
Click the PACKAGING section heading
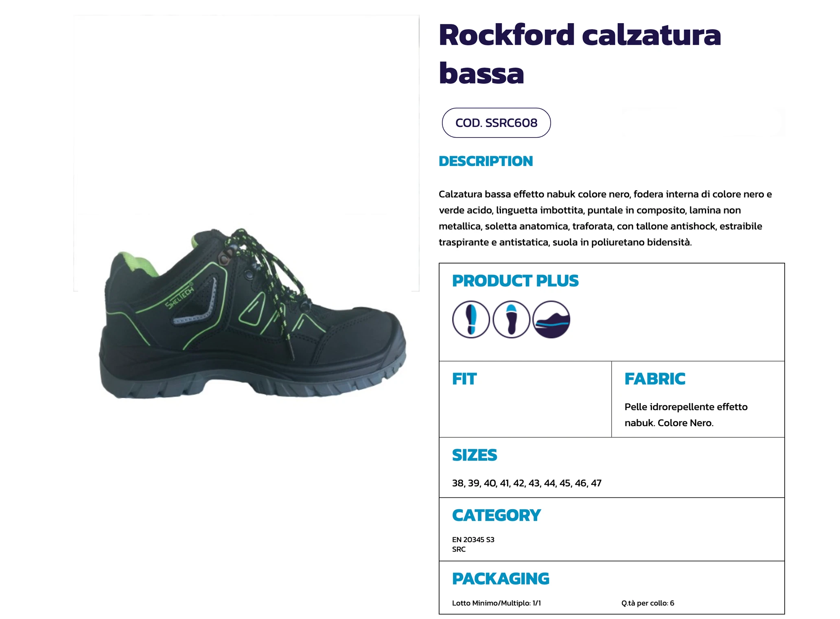point(501,579)
